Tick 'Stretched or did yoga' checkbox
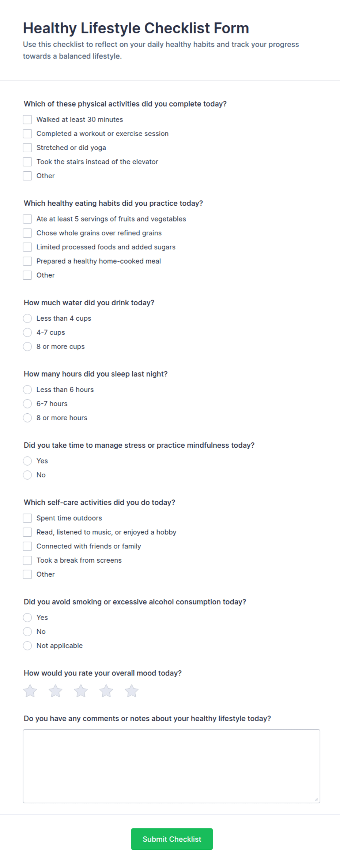Image resolution: width=340 pixels, height=868 pixels. click(x=27, y=148)
